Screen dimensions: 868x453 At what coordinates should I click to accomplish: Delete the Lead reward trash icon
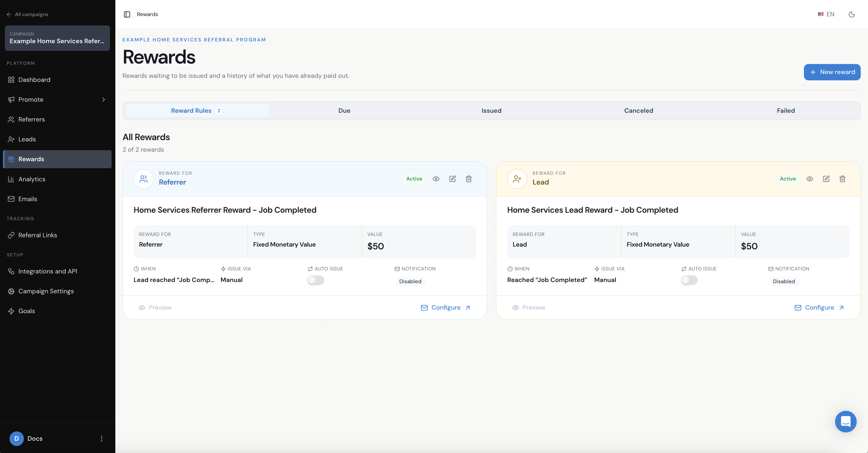click(x=842, y=179)
